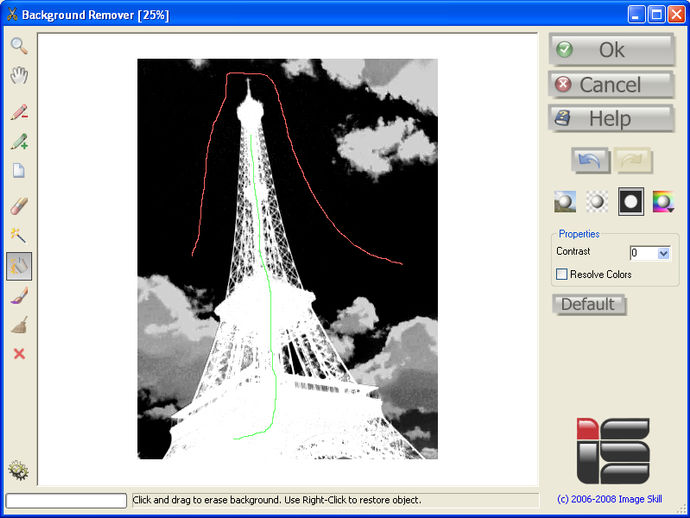Select the Magic Wand tool

(x=19, y=235)
